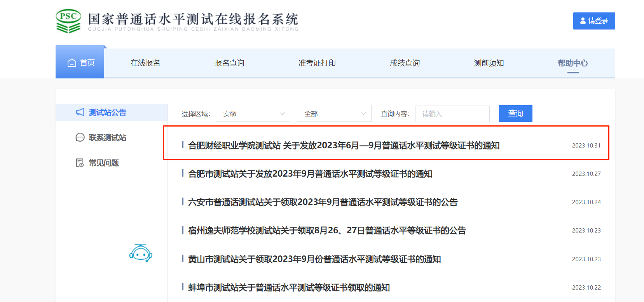Expand the 全部 station dropdown
Viewport: 644px width, 302px height.
coord(334,114)
